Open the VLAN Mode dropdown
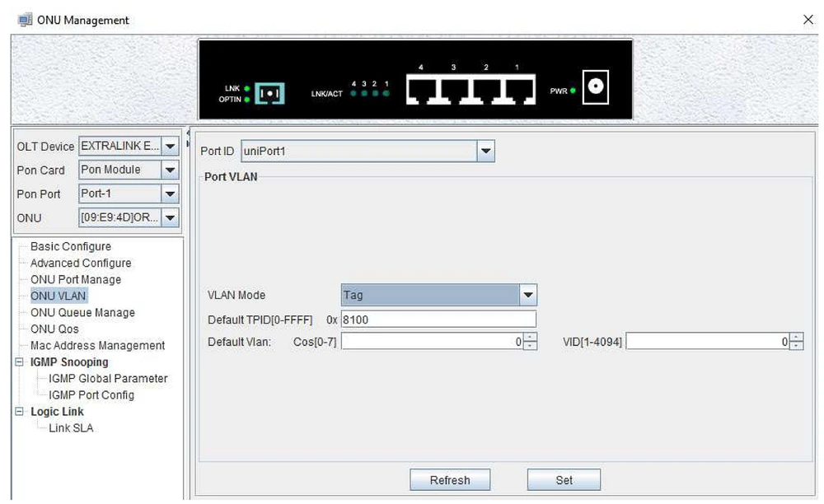The width and height of the screenshot is (824, 504). tap(528, 295)
